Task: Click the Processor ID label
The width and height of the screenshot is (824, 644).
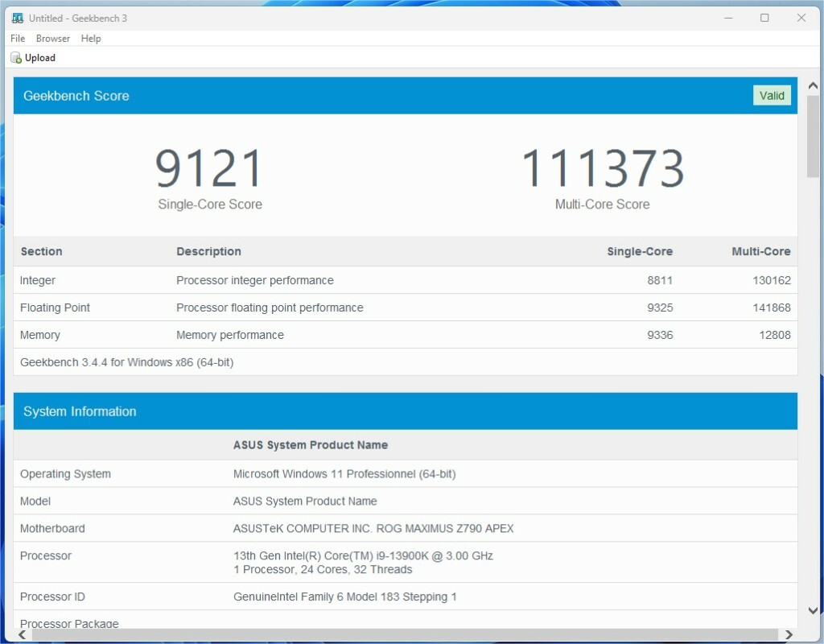Action: coord(52,597)
